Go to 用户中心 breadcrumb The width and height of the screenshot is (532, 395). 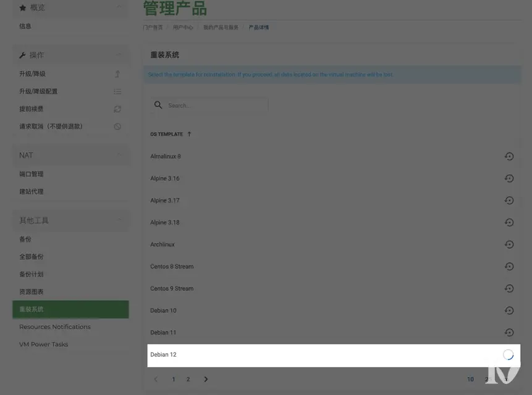(x=183, y=27)
